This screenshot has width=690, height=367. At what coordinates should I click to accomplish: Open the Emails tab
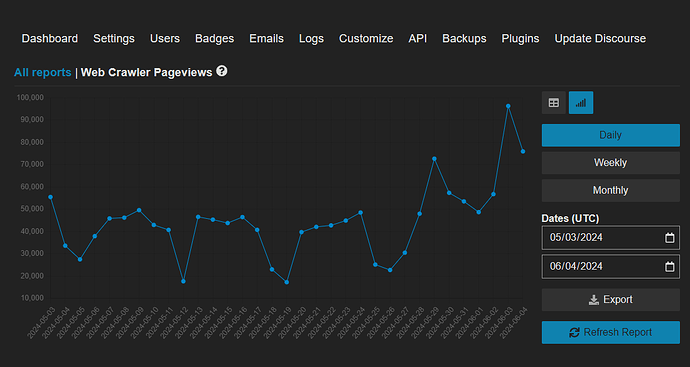click(x=267, y=39)
